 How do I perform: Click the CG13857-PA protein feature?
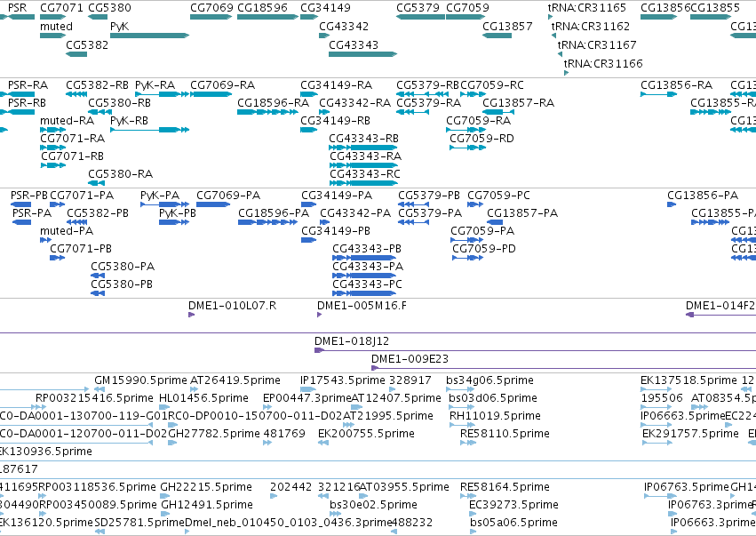tap(495, 222)
